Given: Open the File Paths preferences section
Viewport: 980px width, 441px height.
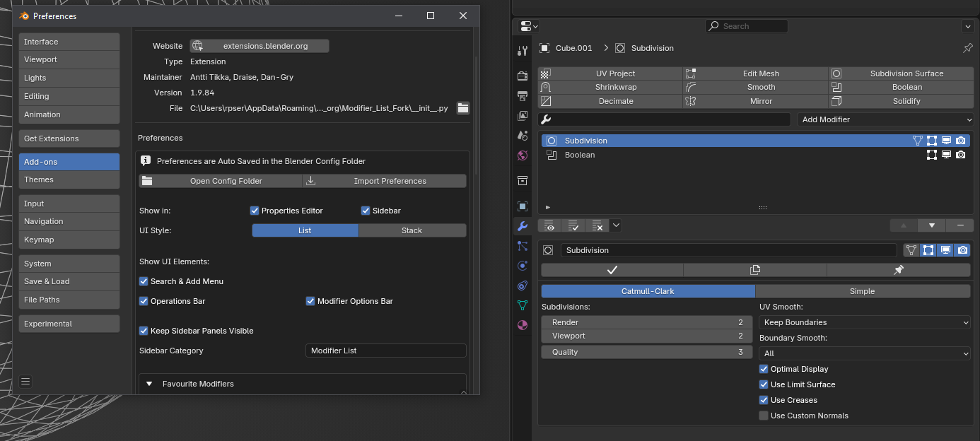Looking at the screenshot, I should pos(69,300).
